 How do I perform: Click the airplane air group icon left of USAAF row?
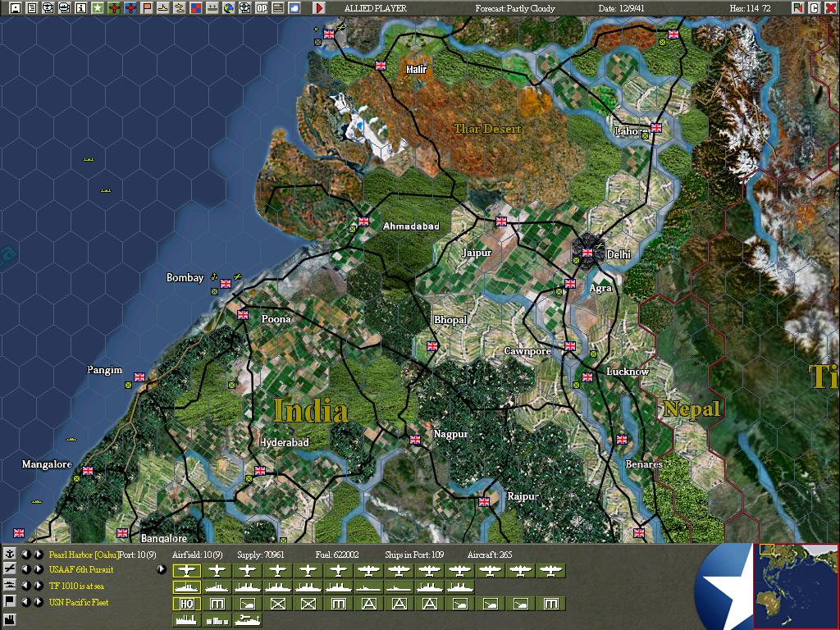click(x=9, y=569)
